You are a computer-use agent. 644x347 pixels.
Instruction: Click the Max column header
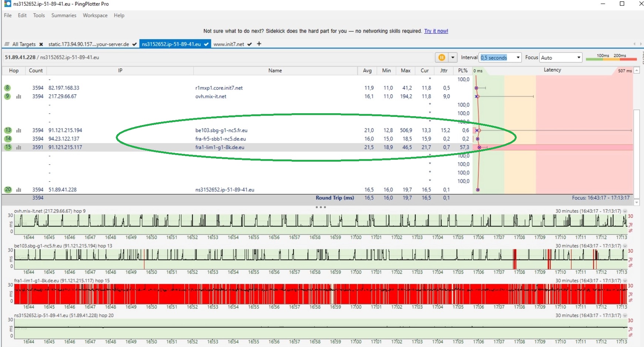[x=406, y=71]
